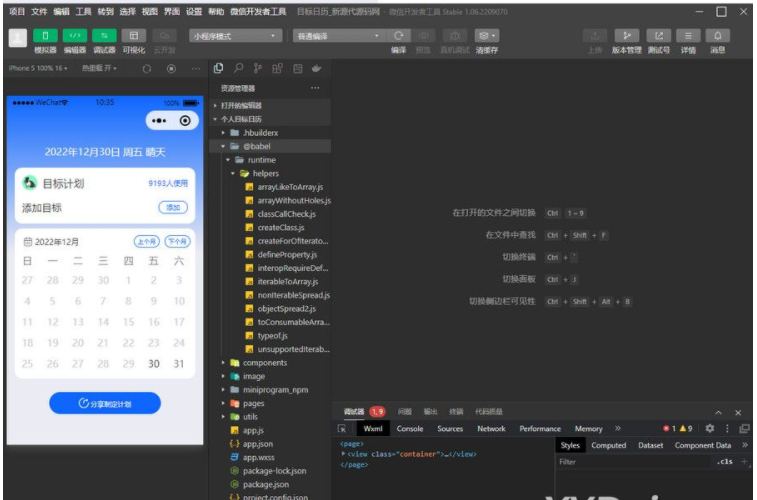This screenshot has height=500, width=757.
Task: Open the extensions grid icon
Action: point(277,69)
